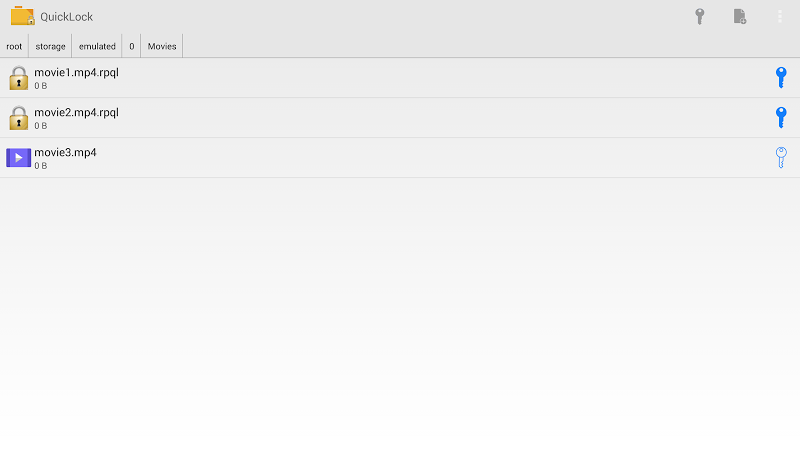Open the three-dot overflow menu
This screenshot has height=453, width=800.
(x=780, y=16)
